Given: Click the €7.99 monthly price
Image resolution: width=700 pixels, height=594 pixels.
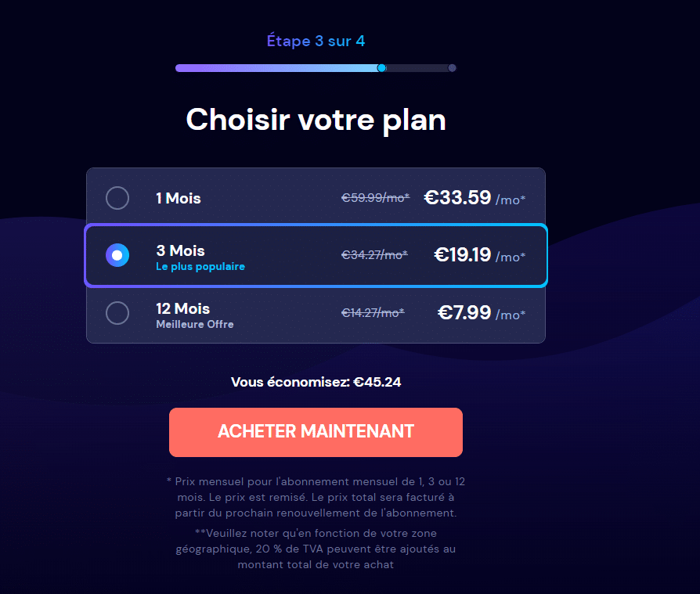Looking at the screenshot, I should coord(464,312).
